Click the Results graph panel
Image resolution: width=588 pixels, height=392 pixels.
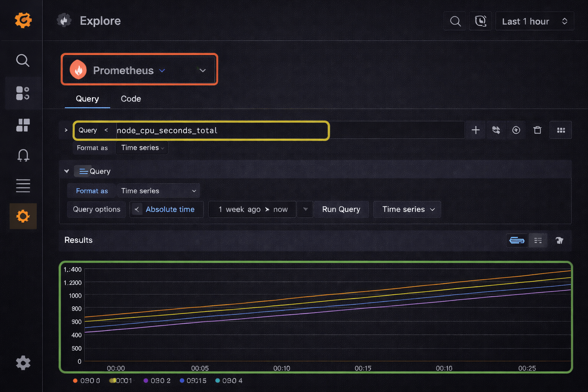pyautogui.click(x=316, y=317)
